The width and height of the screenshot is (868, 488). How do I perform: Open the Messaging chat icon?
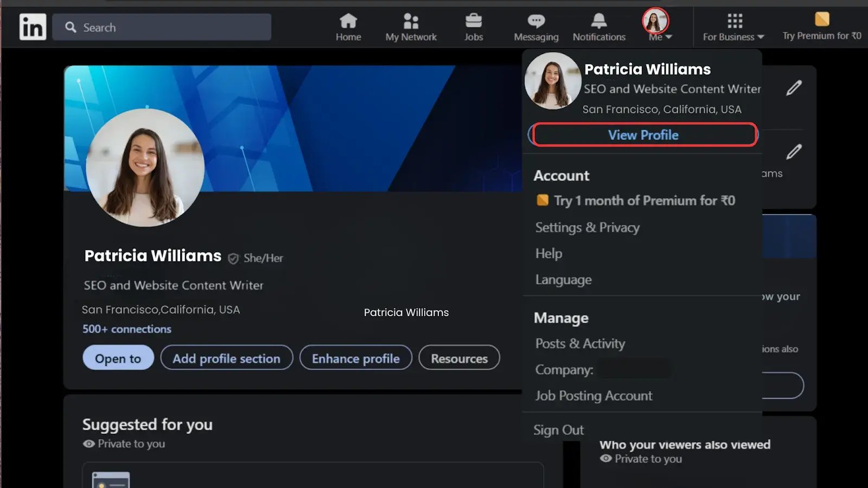[x=536, y=22]
